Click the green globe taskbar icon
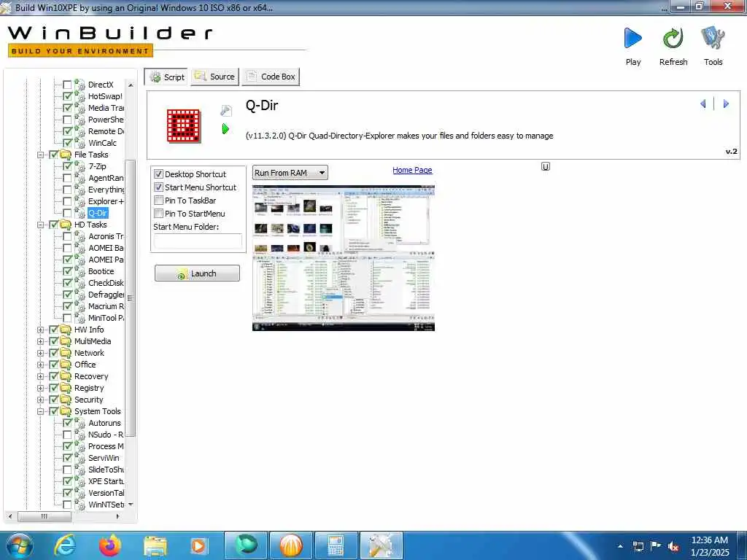747x560 pixels. pos(245,545)
